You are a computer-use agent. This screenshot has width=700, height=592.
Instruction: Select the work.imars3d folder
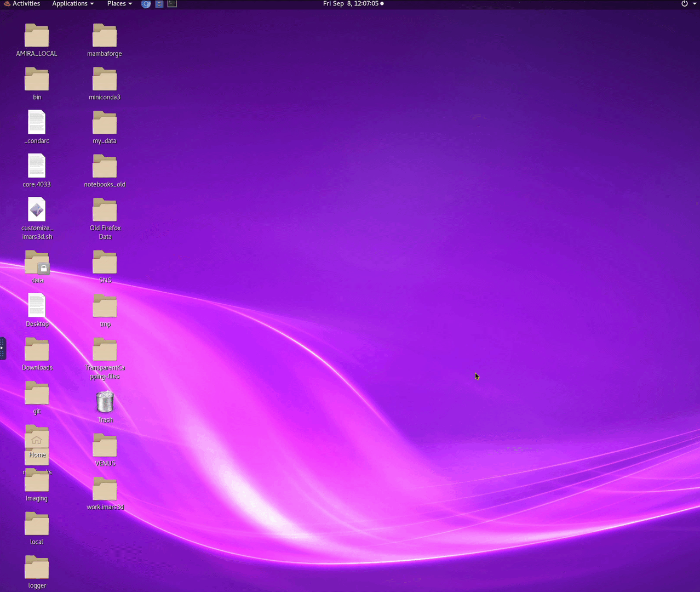105,489
